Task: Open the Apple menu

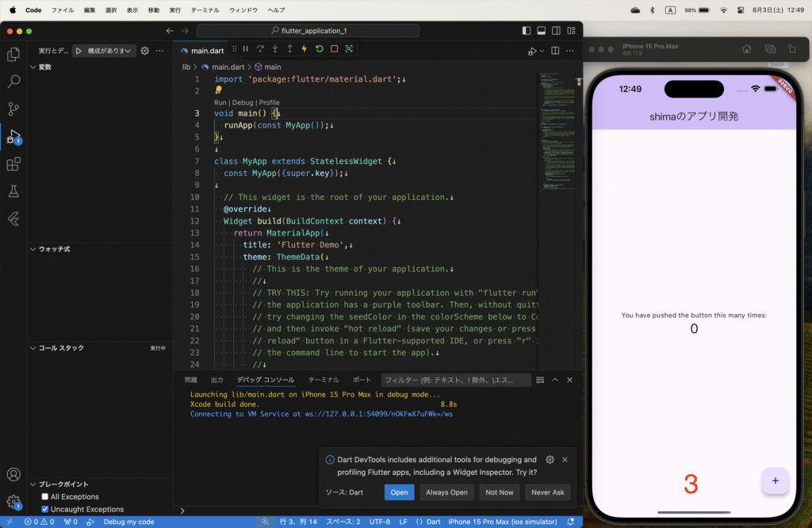Action: [x=13, y=10]
